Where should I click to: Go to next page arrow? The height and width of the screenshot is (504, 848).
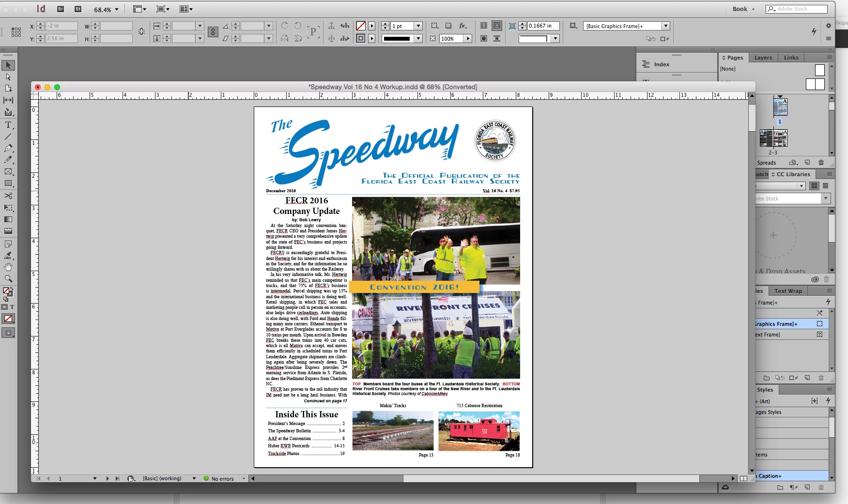pos(108,479)
